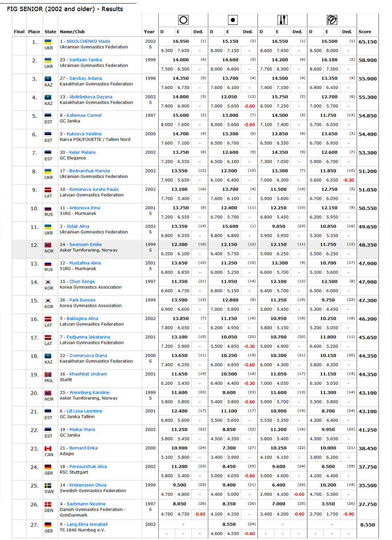Click the FIG SENIOR Results heading
This screenshot has width=392, height=540.
(x=65, y=9)
